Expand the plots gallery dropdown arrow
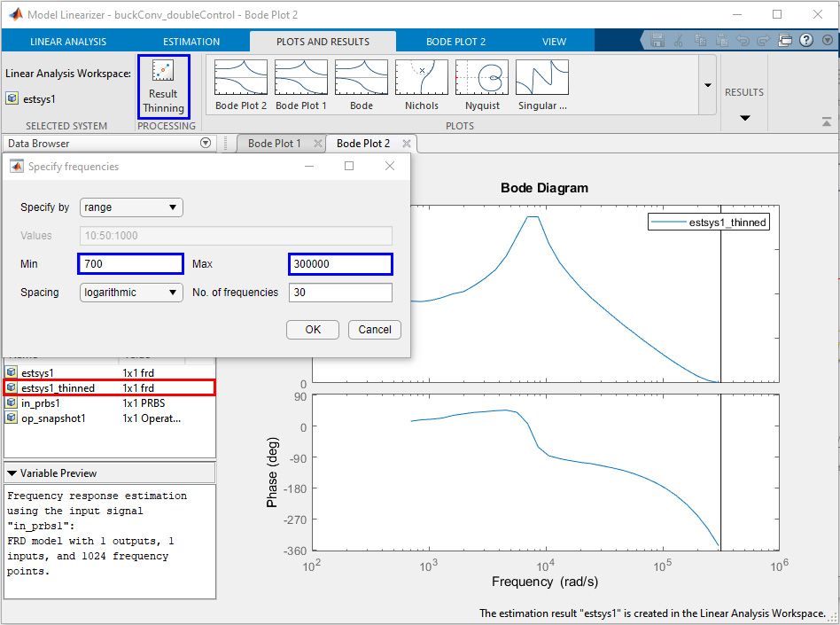 tap(707, 85)
